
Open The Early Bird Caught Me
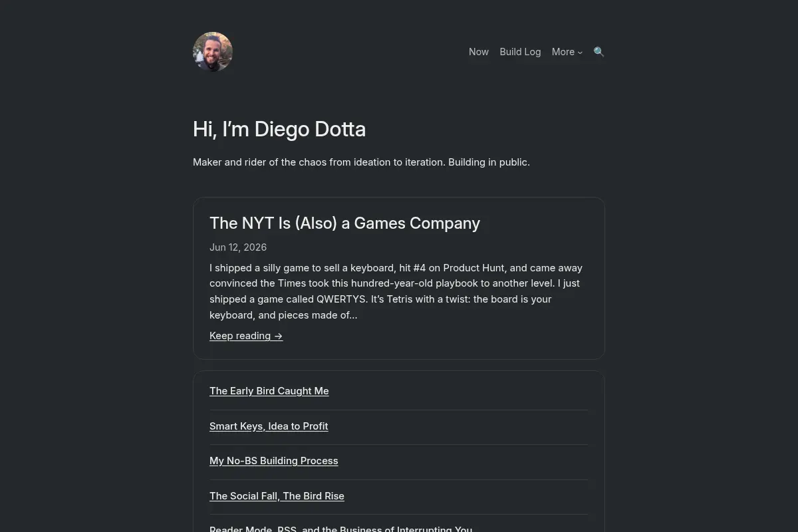coord(269,391)
